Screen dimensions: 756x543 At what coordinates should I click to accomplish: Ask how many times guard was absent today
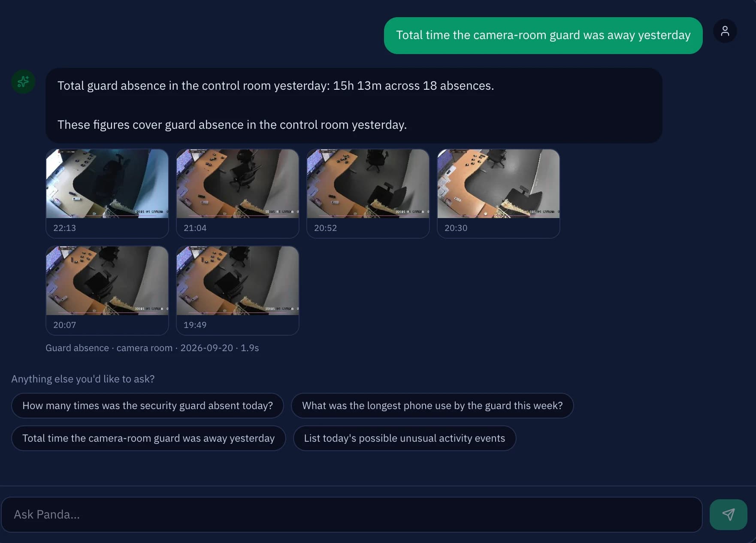[148, 406]
